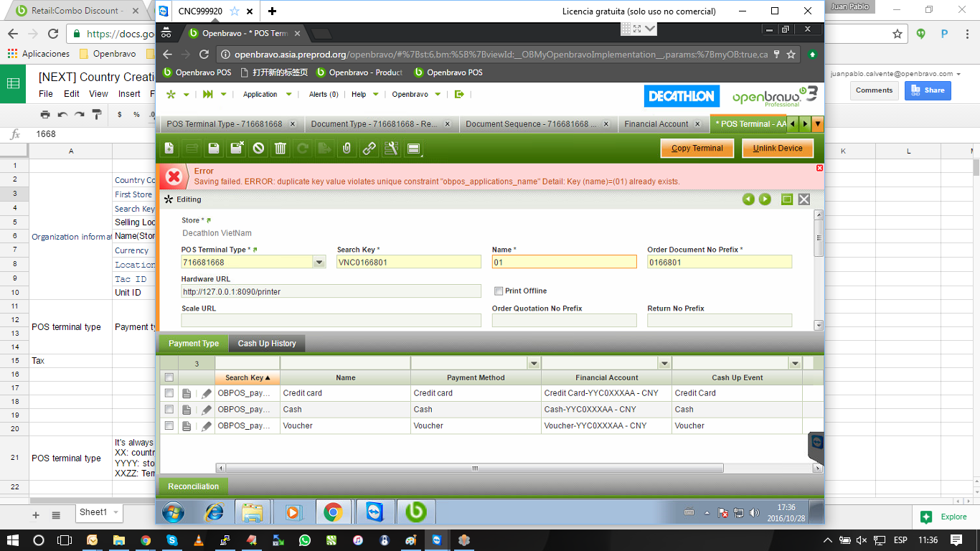Click the Cancel changes toolbar icon
The image size is (980, 551).
(258, 149)
